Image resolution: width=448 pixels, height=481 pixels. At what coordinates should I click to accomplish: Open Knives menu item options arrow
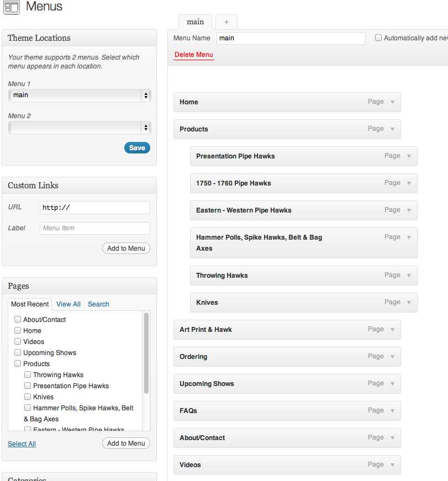click(x=409, y=303)
